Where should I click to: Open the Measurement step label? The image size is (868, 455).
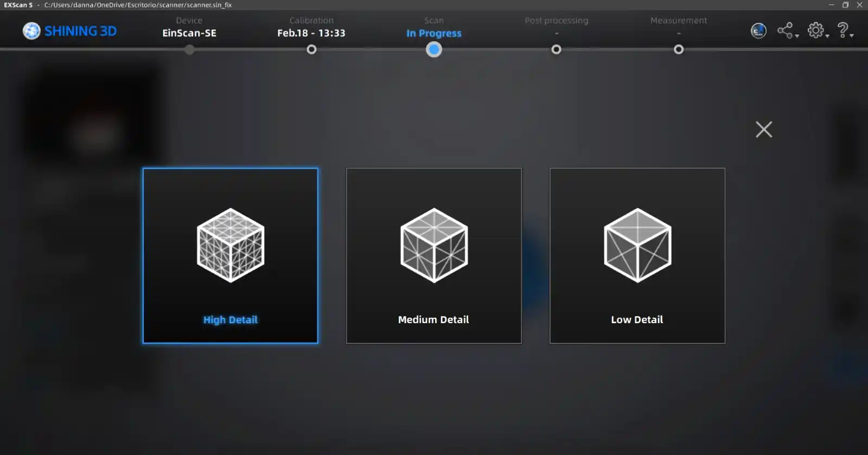pos(679,21)
